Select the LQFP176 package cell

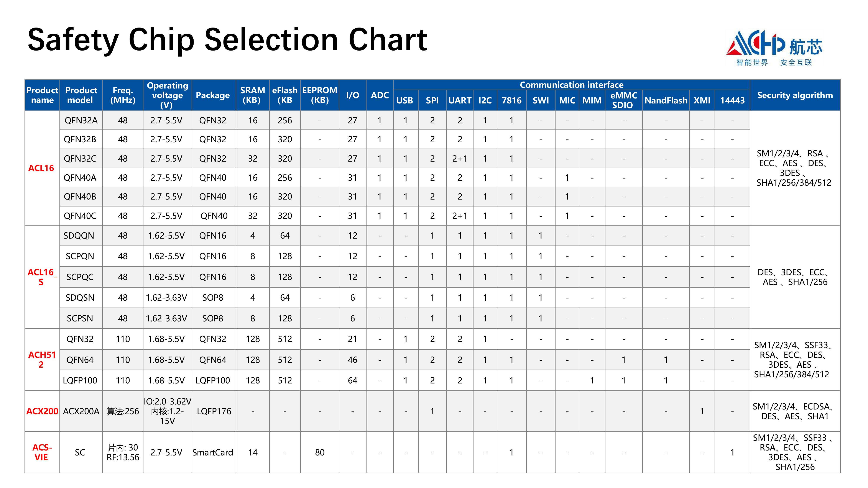(214, 411)
